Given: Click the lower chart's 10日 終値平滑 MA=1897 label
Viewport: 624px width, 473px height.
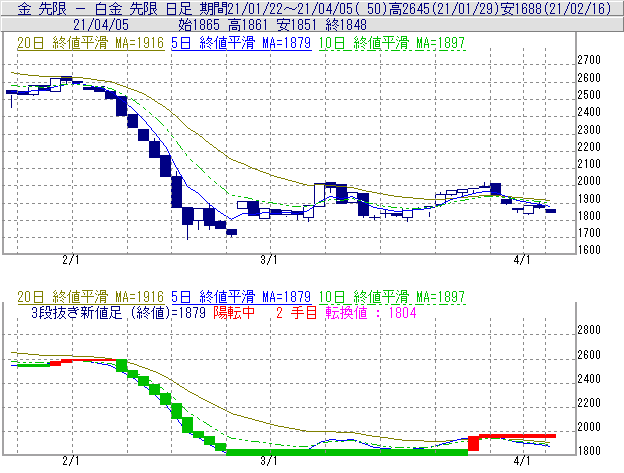Looking at the screenshot, I should (392, 297).
